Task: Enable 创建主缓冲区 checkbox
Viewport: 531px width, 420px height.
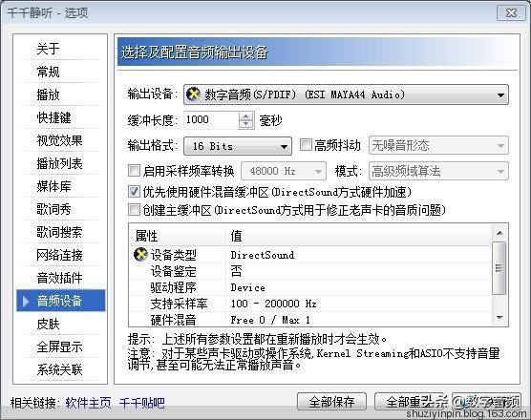Action: (x=134, y=209)
